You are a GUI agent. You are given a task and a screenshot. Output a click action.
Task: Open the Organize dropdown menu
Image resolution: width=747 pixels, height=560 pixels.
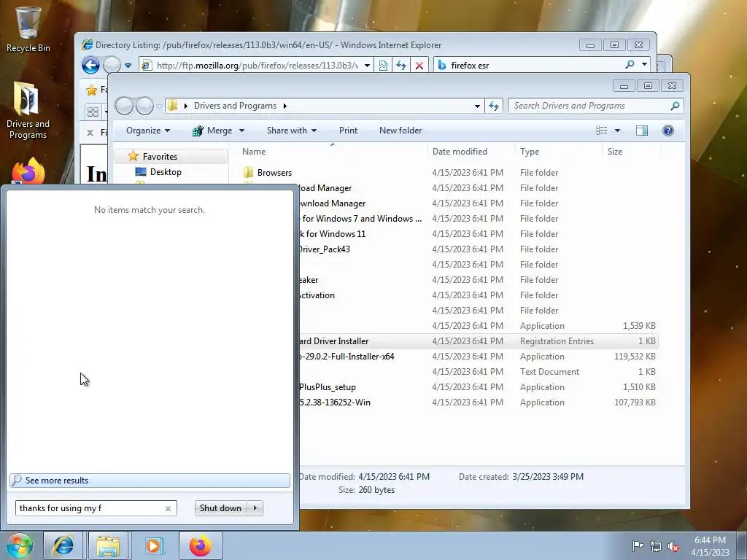pos(147,131)
